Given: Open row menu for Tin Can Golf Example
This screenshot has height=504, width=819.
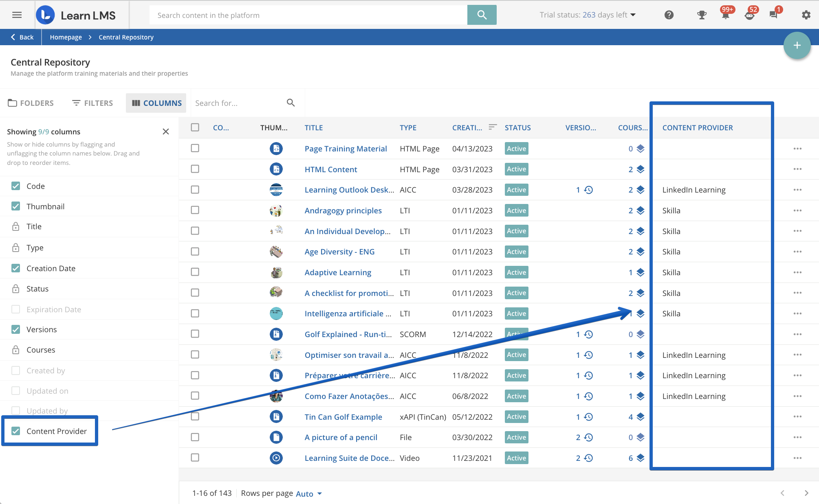Looking at the screenshot, I should click(797, 416).
